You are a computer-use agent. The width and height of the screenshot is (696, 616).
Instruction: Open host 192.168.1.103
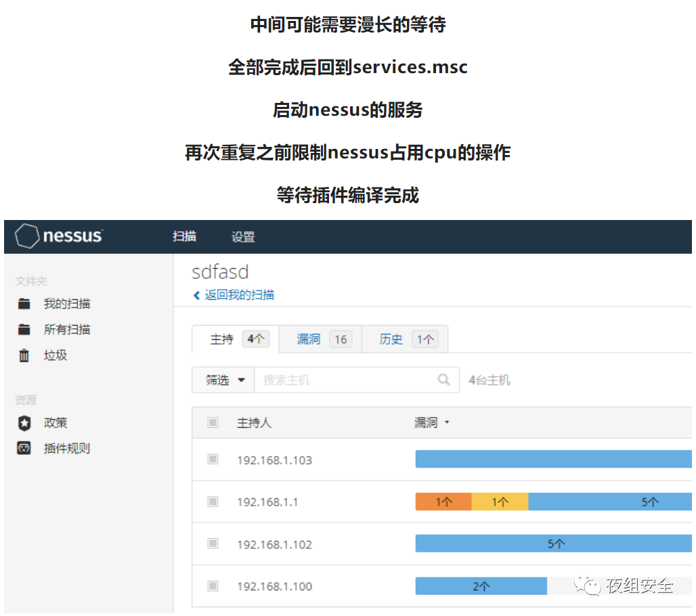[274, 460]
